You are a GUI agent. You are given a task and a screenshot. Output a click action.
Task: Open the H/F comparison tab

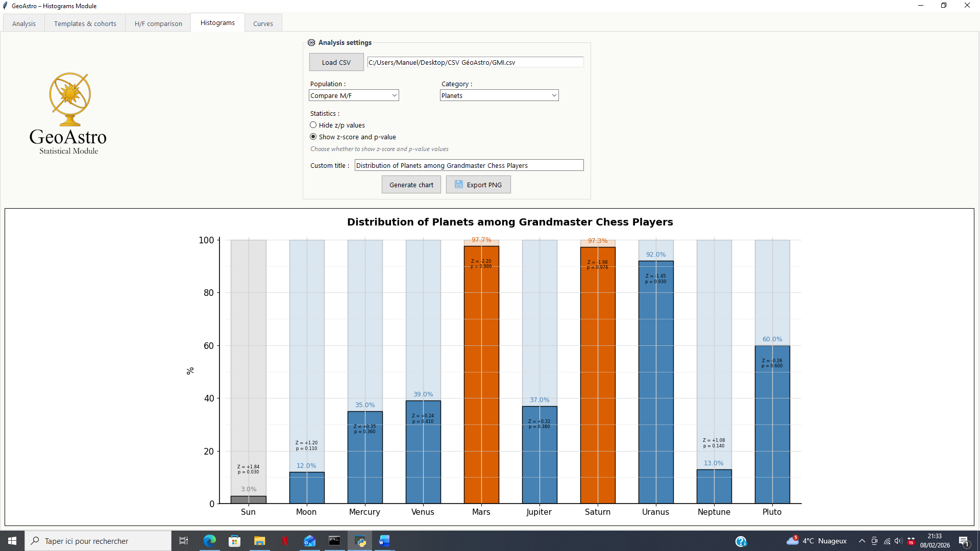pos(158,23)
